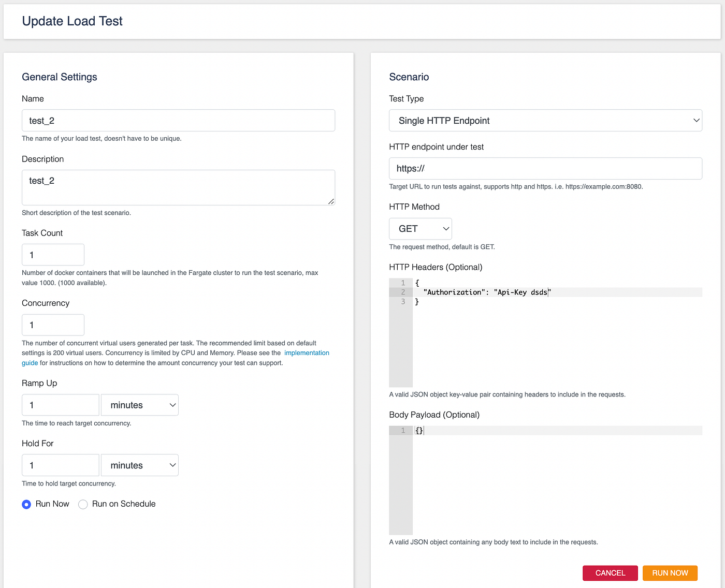This screenshot has width=725, height=588.
Task: Click the Ramp Up value field
Action: point(60,405)
